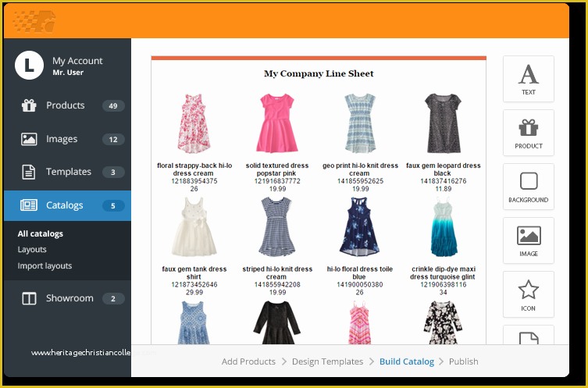Open the account avatar with letter L
588x388 pixels.
pyautogui.click(x=29, y=66)
